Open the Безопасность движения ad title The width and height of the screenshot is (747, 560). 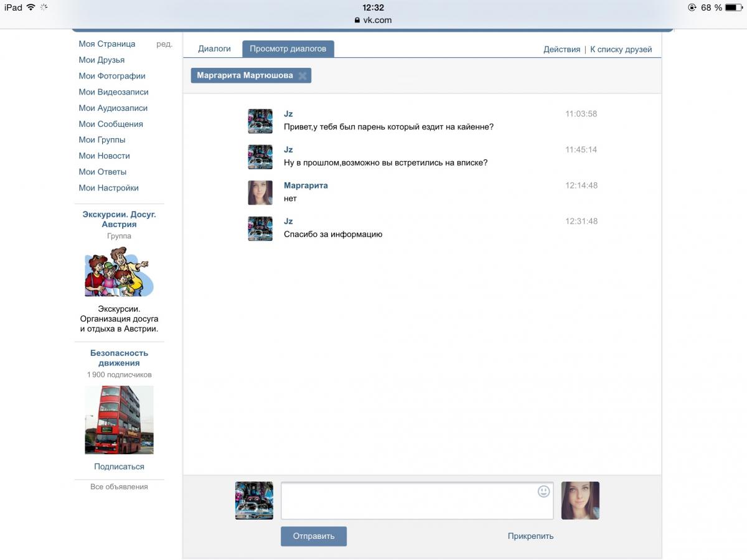[x=120, y=358]
